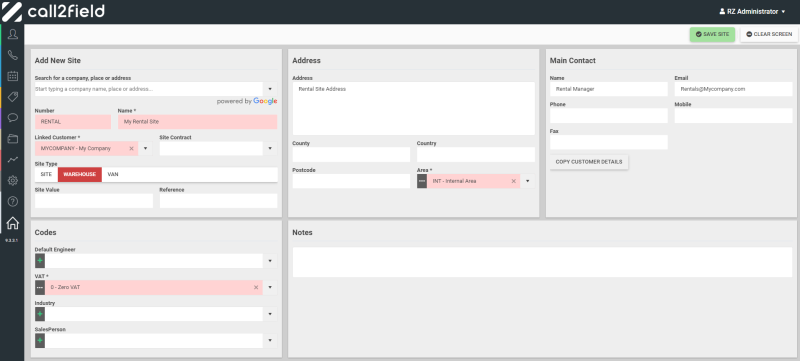Open the RZ Administrator user menu

tap(752, 11)
